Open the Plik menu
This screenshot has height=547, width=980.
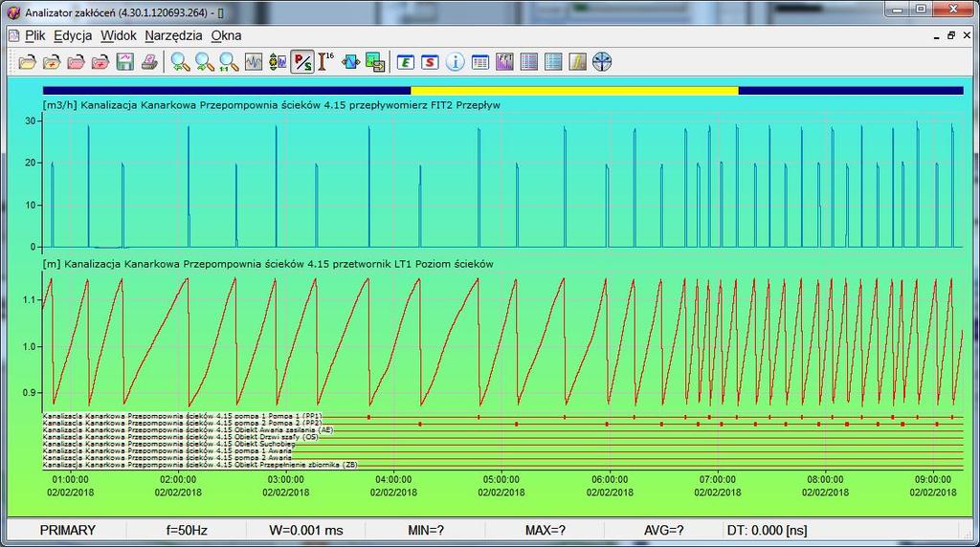tap(35, 35)
